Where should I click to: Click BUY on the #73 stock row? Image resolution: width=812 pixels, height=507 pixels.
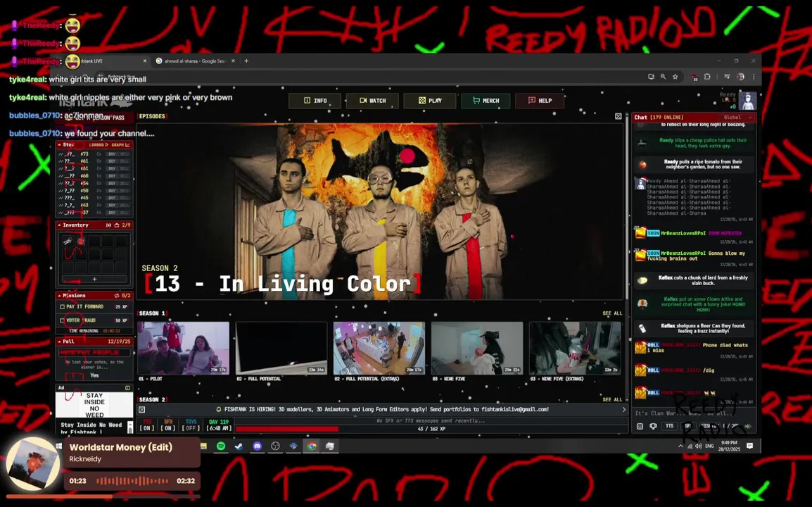[111, 154]
